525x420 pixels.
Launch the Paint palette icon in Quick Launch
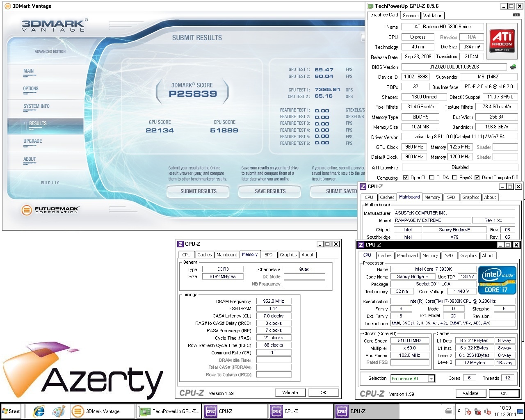click(x=59, y=411)
